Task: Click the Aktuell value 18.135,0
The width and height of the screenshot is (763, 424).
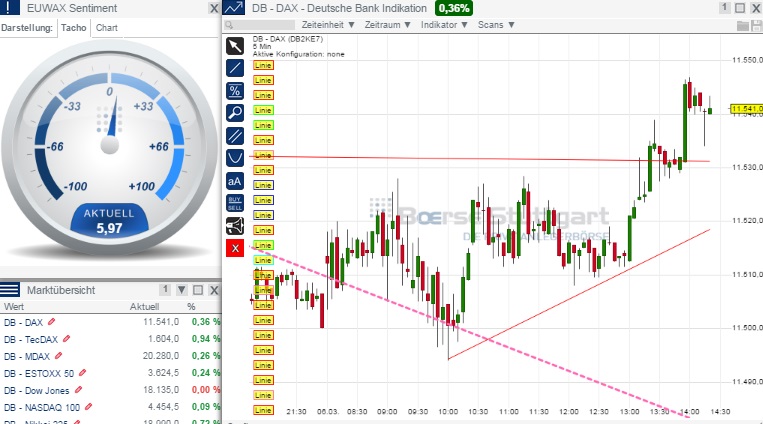Action: [x=161, y=390]
